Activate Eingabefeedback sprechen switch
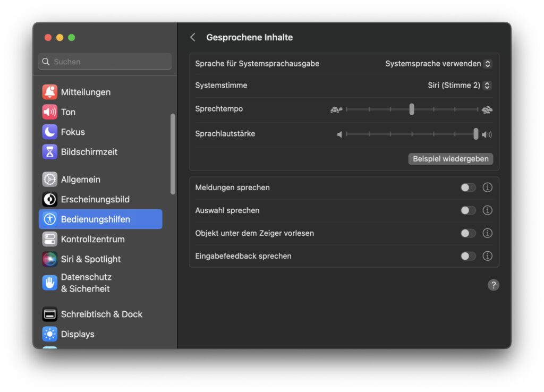This screenshot has height=392, width=544. click(467, 256)
